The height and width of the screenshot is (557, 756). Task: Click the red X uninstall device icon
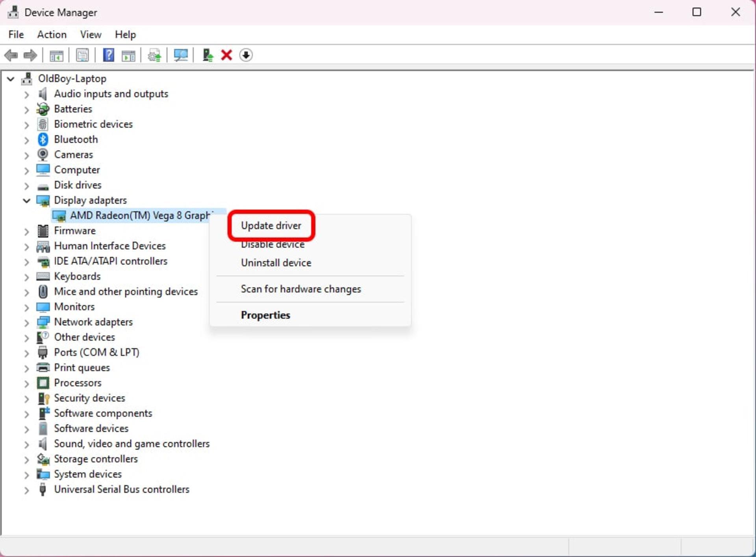tap(226, 55)
